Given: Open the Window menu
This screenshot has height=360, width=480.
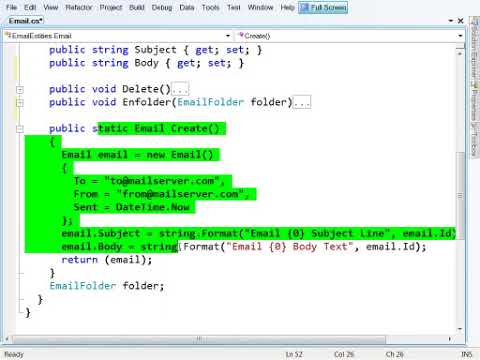Looking at the screenshot, I should click(260, 7).
